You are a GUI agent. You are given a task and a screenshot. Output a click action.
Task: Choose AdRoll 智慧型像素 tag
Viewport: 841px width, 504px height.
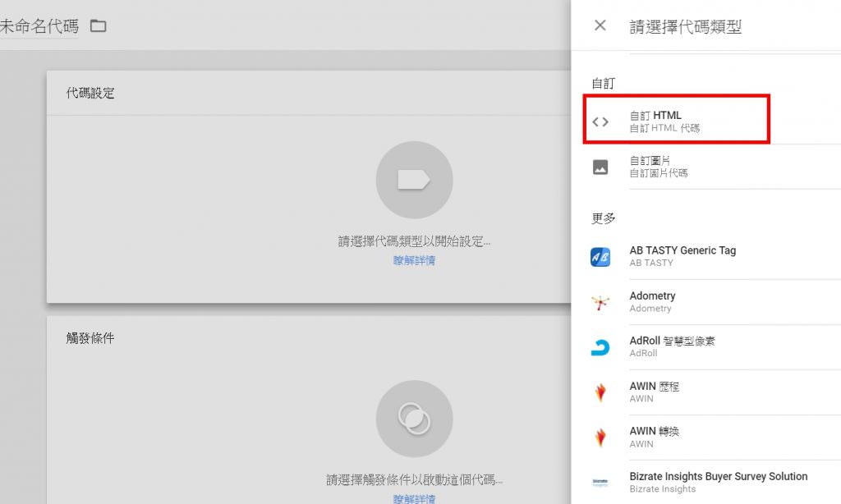[672, 346]
